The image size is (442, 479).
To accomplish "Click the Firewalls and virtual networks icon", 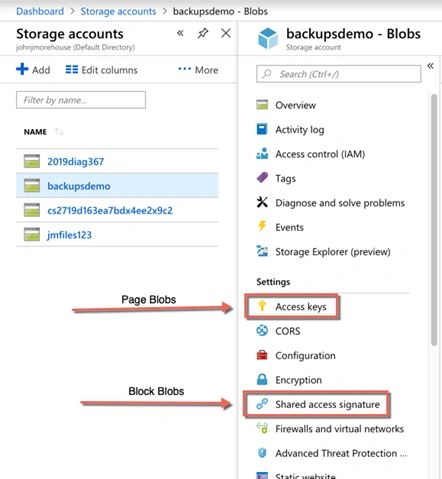I will click(262, 428).
